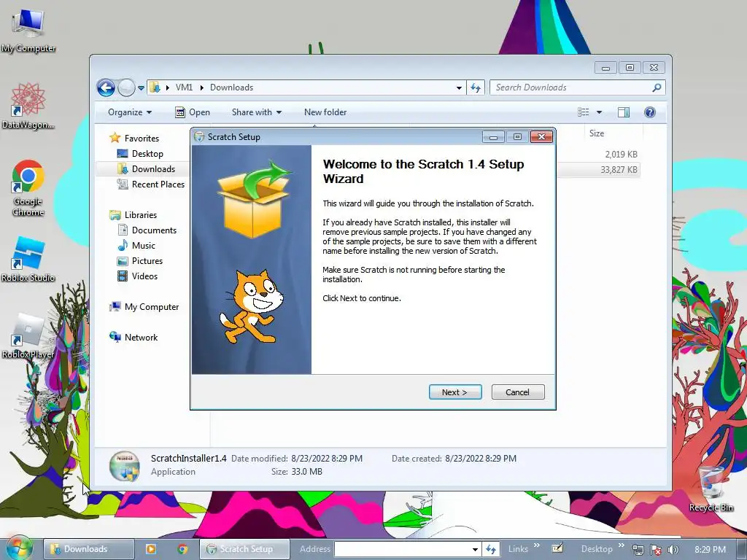This screenshot has width=747, height=560.
Task: Click the Explorer back arrow button
Action: point(106,87)
